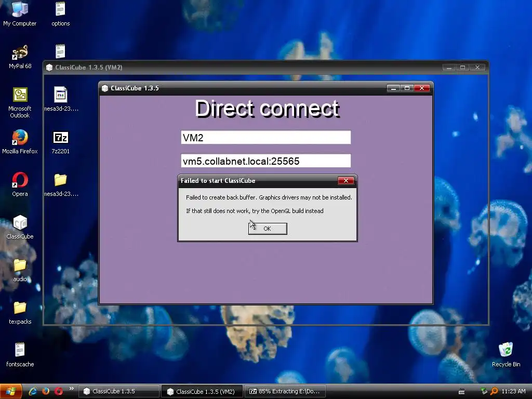Close the Failed to start ClassiCube dialog
Viewport: 532px width, 399px height.
pos(345,180)
